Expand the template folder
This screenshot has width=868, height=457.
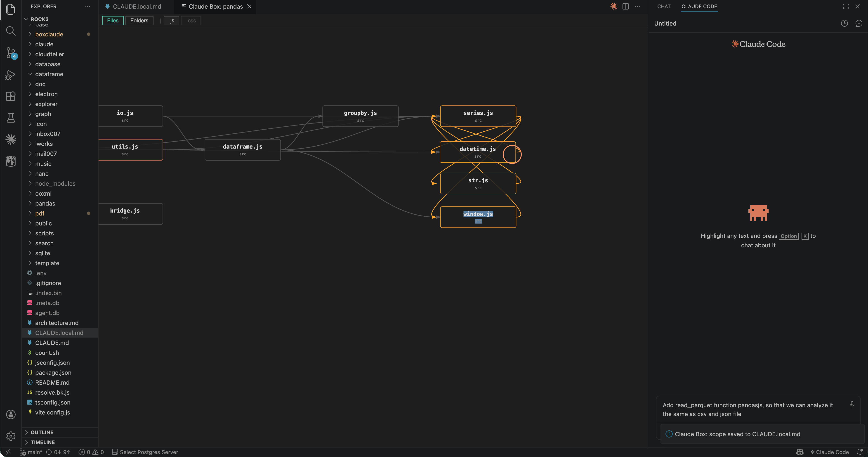[60, 263]
